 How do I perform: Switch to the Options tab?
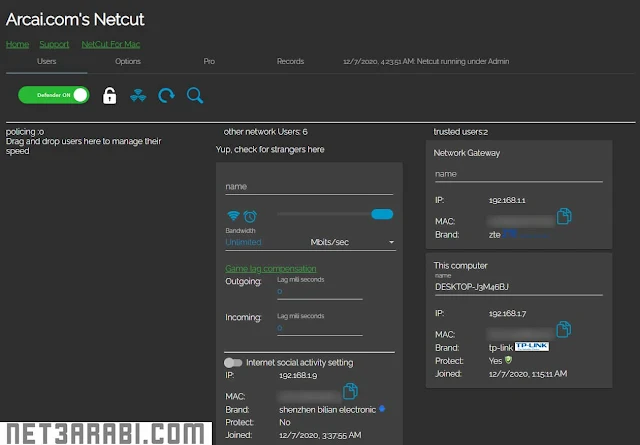[128, 61]
